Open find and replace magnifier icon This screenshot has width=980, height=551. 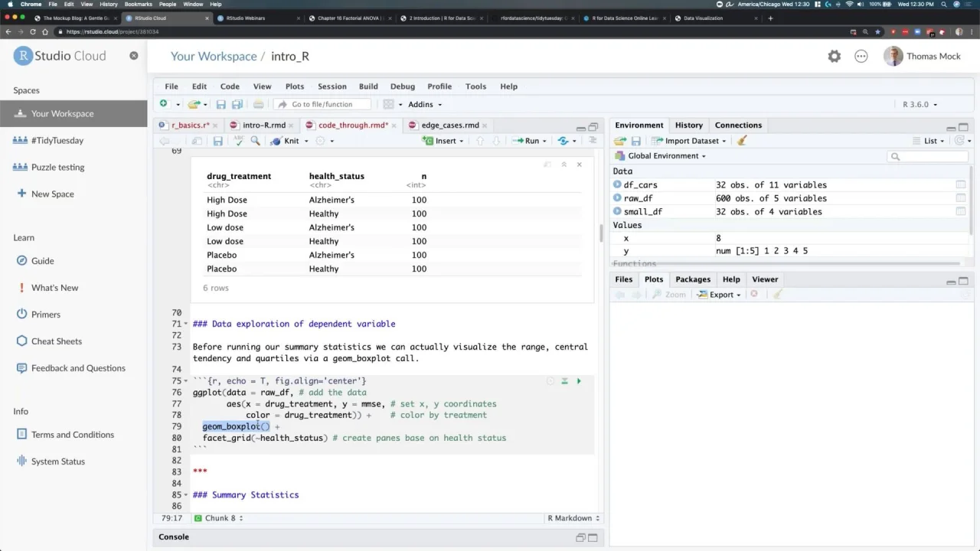(255, 141)
